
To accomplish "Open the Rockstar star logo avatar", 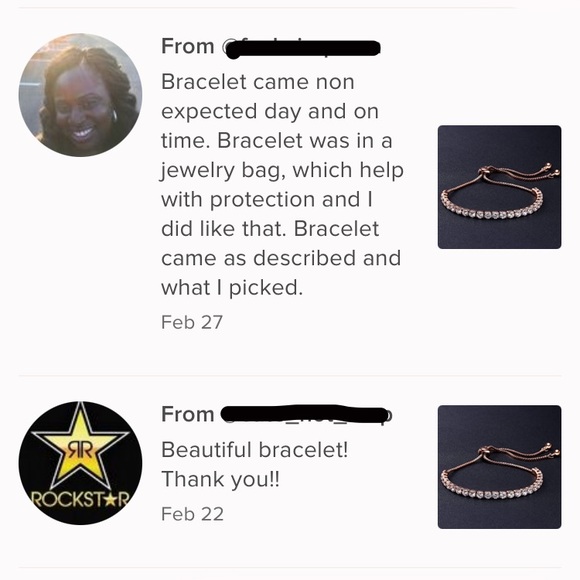I will coord(80,463).
